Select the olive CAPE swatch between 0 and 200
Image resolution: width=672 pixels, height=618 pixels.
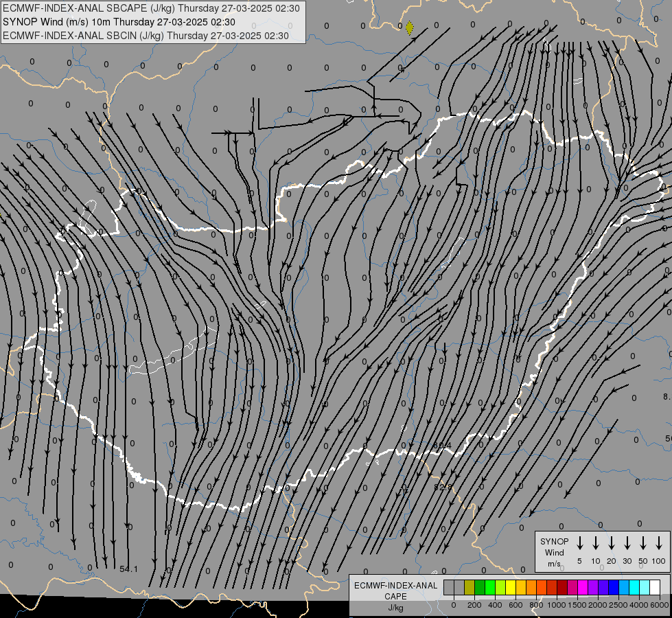coord(470,588)
